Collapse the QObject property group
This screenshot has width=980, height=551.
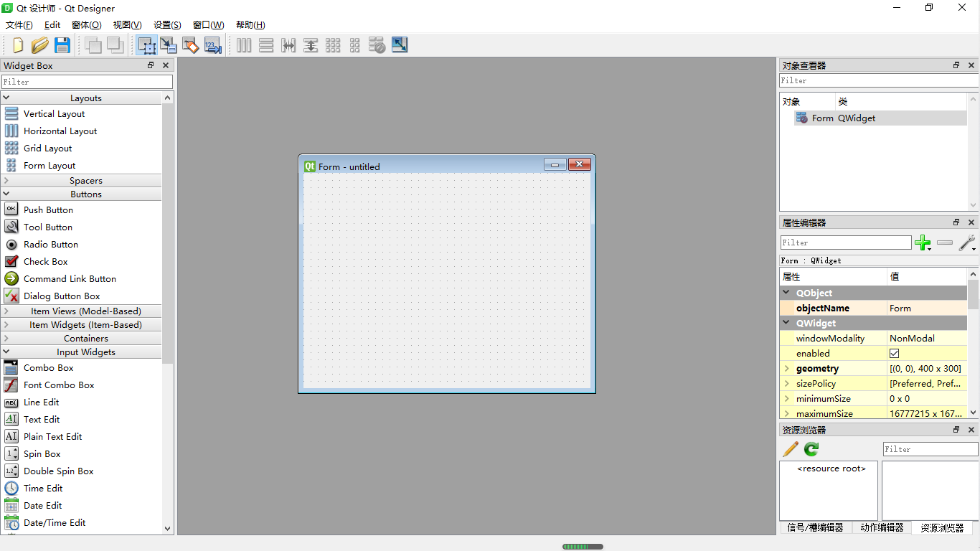tap(787, 293)
